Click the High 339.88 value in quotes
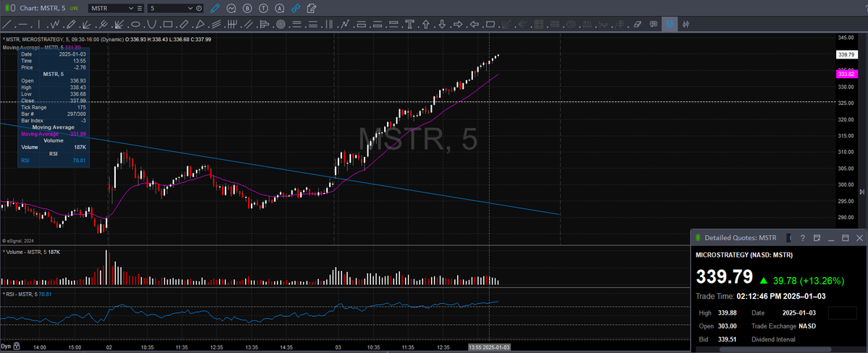The width and height of the screenshot is (868, 353). coord(728,312)
